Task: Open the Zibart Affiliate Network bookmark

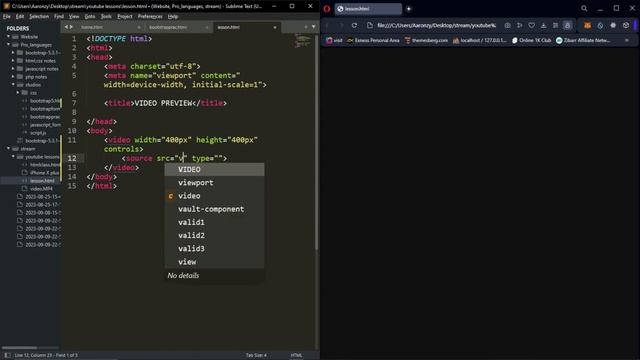Action: click(x=583, y=40)
